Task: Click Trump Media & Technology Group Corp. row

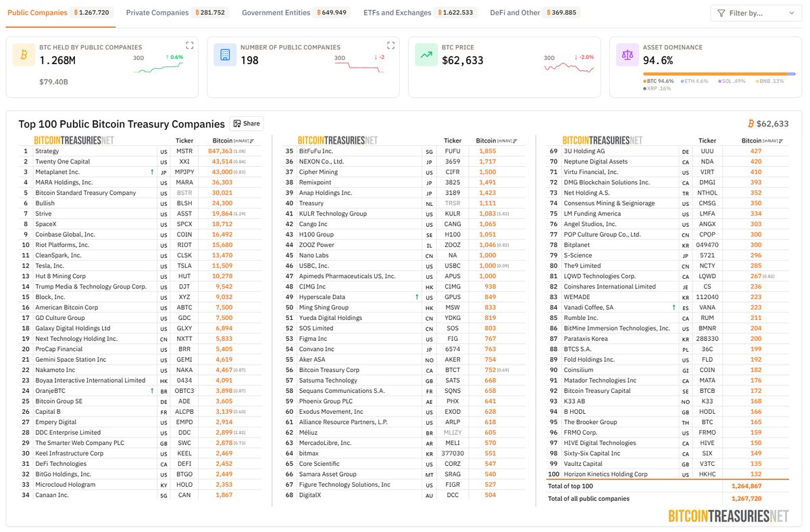Action: click(141, 286)
